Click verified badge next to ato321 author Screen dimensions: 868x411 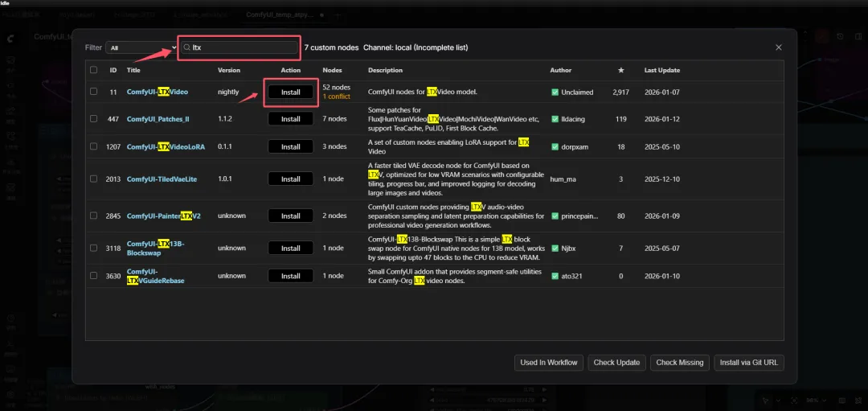click(x=555, y=276)
